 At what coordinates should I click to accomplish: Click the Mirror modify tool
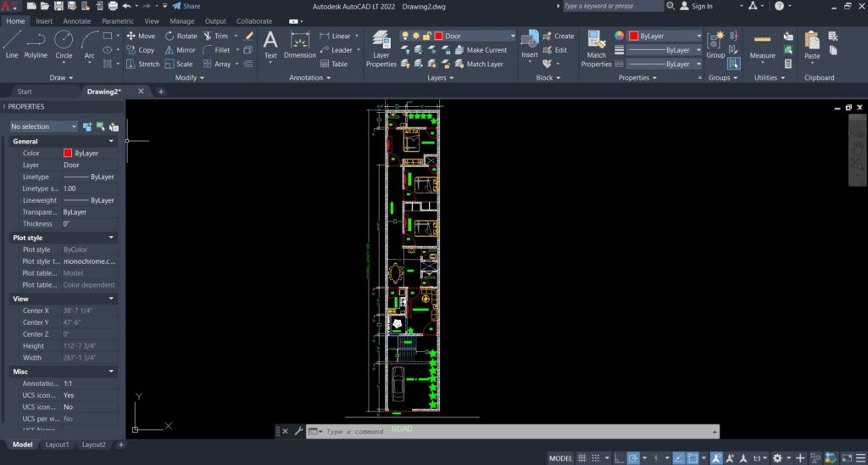pyautogui.click(x=180, y=50)
